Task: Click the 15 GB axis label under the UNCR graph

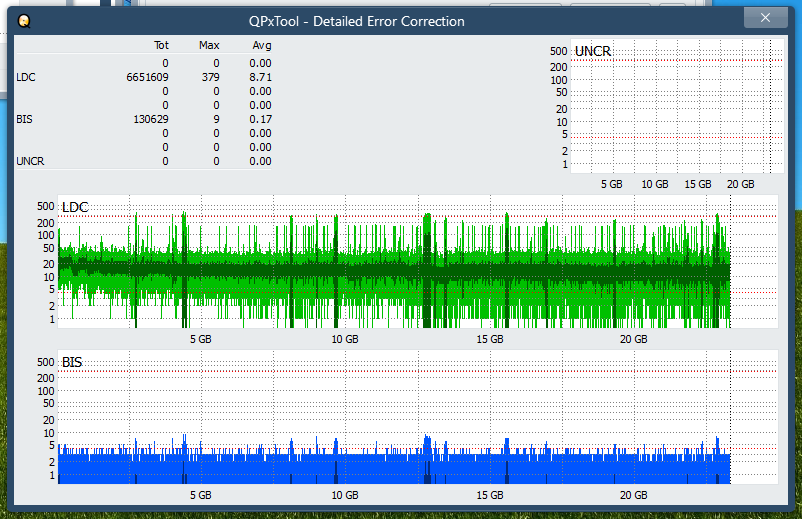Action: [698, 184]
